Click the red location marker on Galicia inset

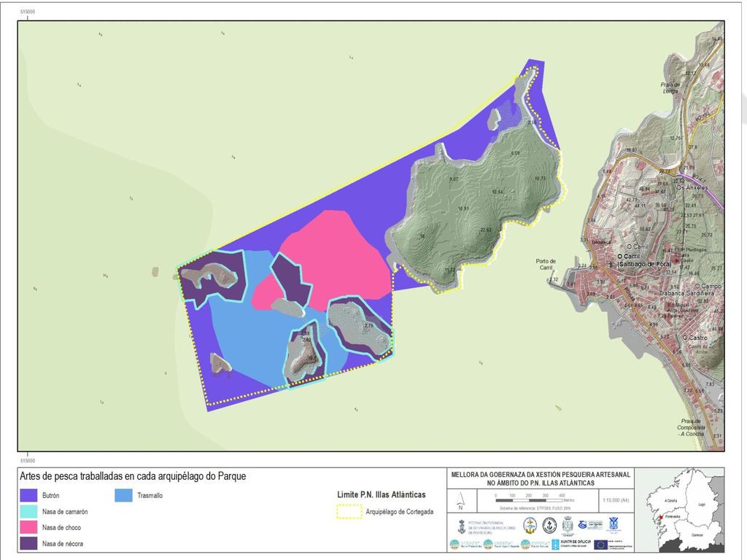(661, 518)
